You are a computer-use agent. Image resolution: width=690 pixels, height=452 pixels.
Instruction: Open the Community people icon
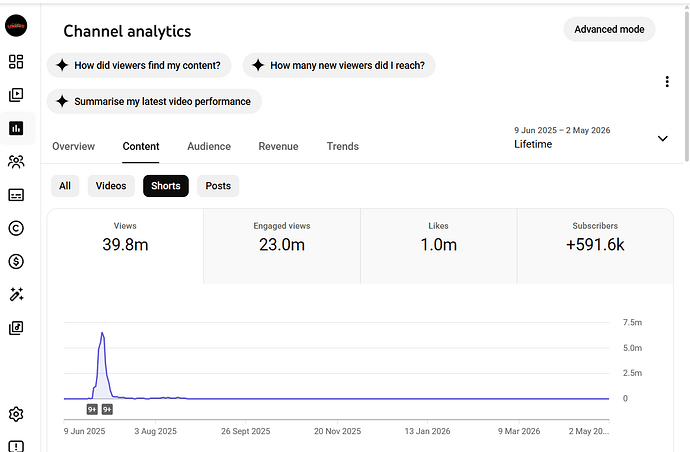[x=16, y=162]
